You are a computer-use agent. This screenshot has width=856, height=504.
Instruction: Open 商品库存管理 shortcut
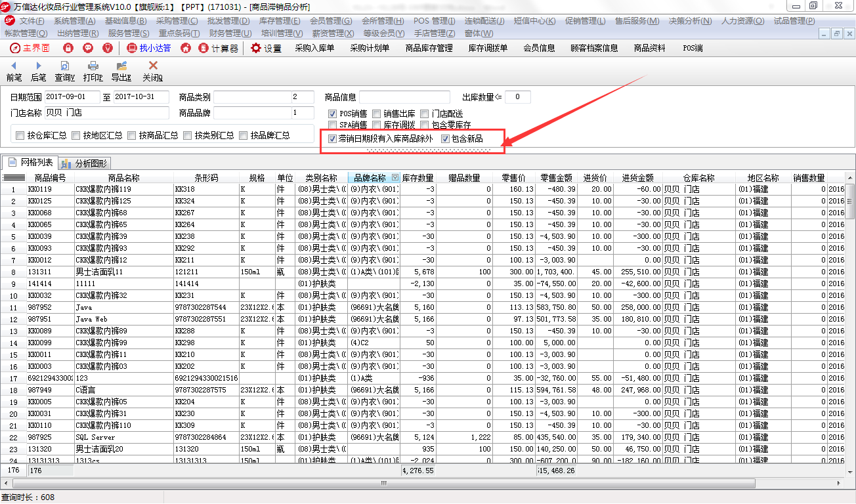(x=429, y=48)
